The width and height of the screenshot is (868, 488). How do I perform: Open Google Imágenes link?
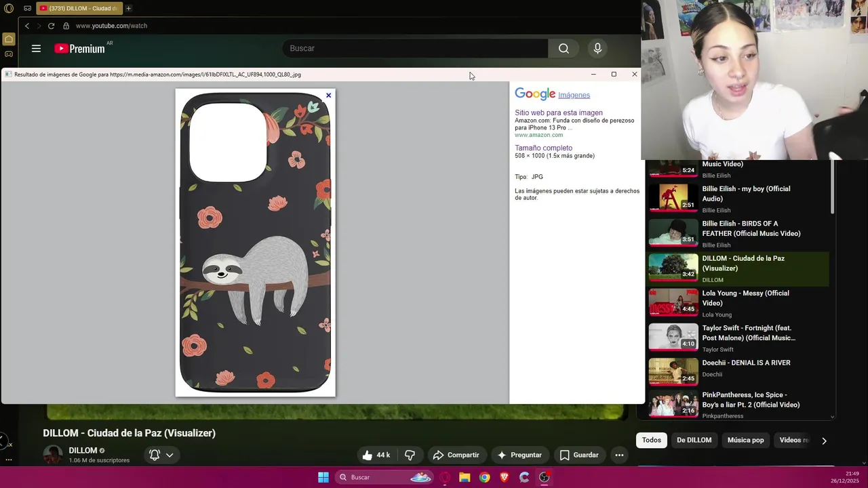(x=574, y=95)
